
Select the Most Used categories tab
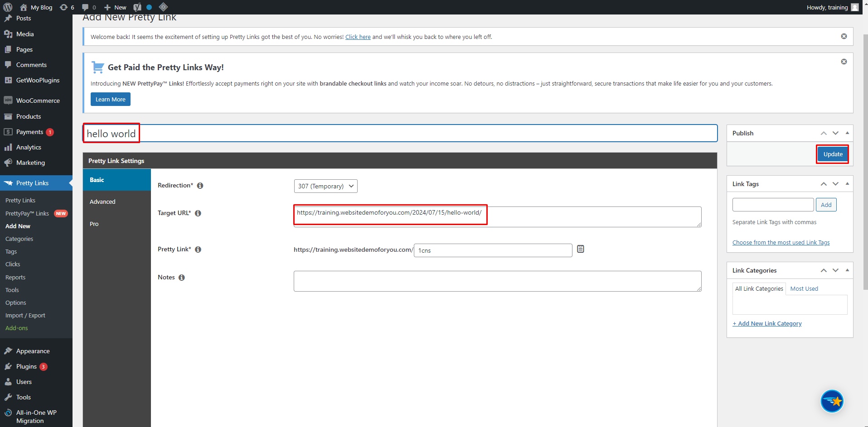(804, 289)
